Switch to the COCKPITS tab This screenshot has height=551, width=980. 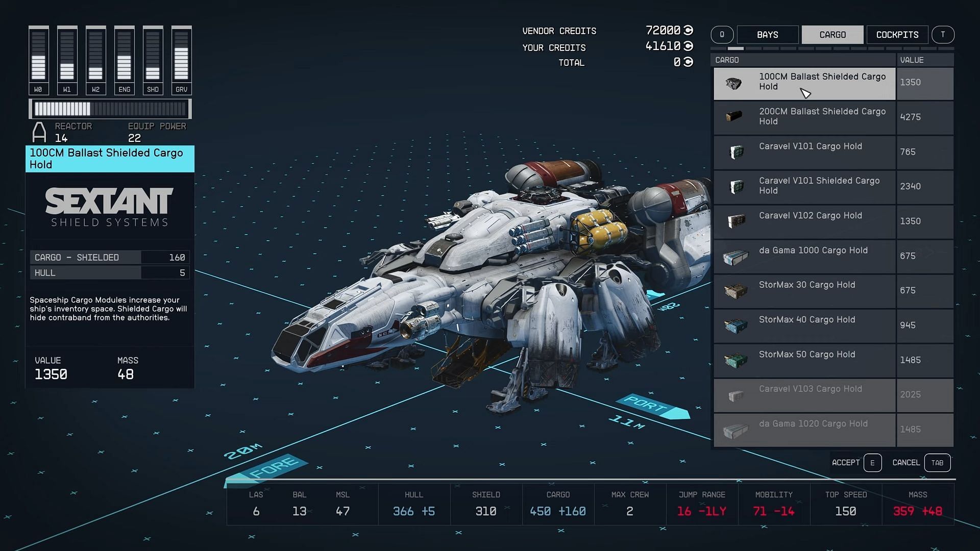pyautogui.click(x=897, y=34)
